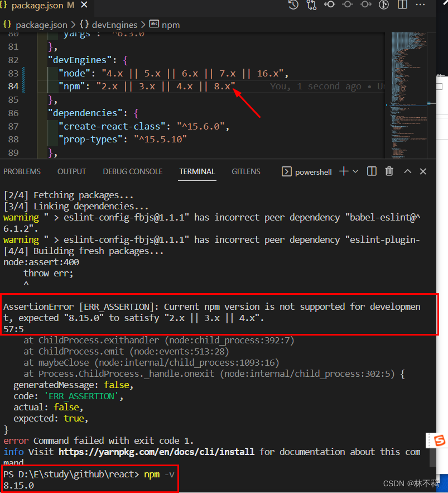
Task: Click the "npm -v" command prompt line
Action: click(89, 474)
